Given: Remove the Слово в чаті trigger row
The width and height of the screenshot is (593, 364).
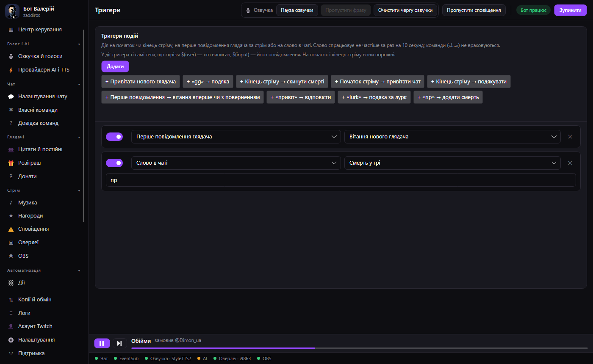Looking at the screenshot, I should point(570,163).
